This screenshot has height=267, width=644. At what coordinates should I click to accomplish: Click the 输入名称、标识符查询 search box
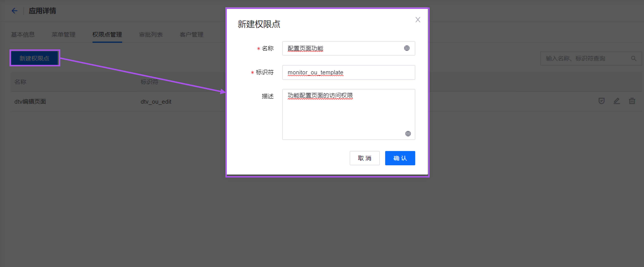pyautogui.click(x=585, y=58)
